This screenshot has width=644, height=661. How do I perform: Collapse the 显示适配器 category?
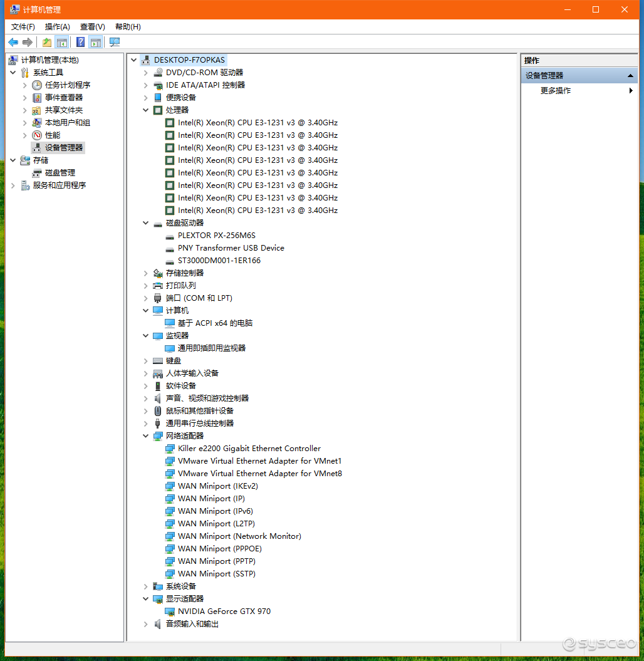tap(146, 599)
